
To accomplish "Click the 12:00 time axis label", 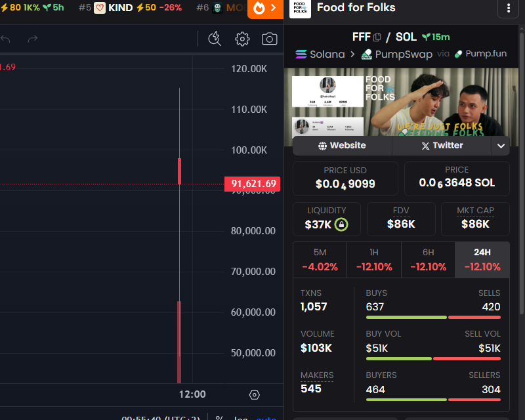I will click(192, 394).
